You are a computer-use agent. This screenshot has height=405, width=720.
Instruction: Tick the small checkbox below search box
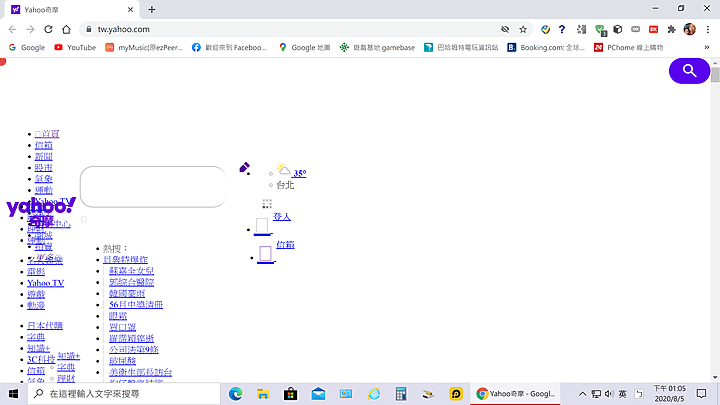tap(84, 219)
